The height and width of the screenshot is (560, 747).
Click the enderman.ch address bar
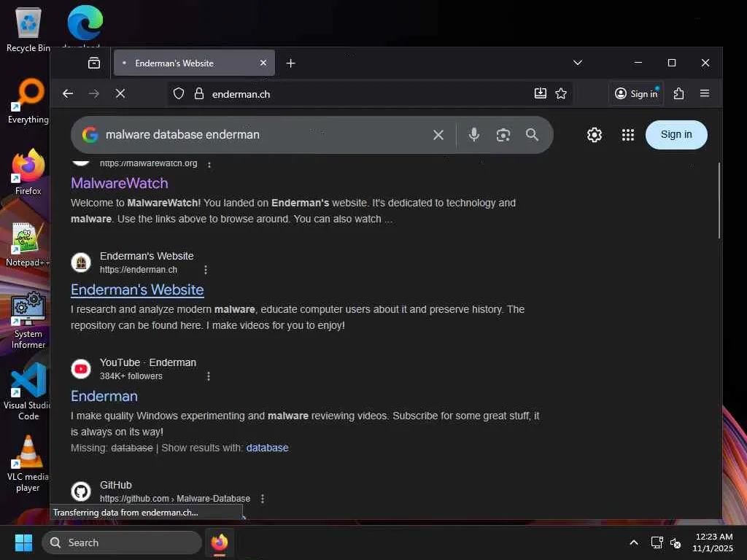coord(370,94)
